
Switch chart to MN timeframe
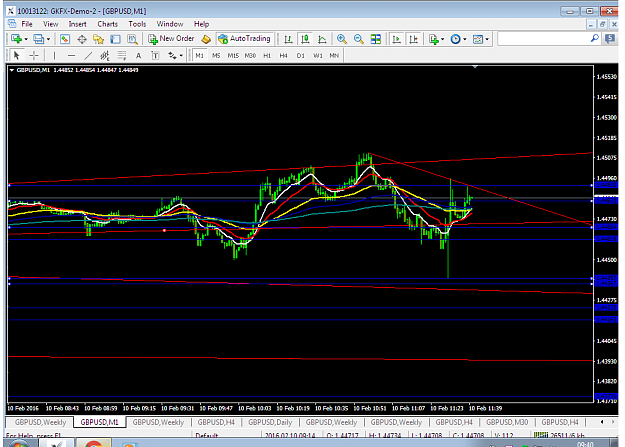(x=334, y=56)
